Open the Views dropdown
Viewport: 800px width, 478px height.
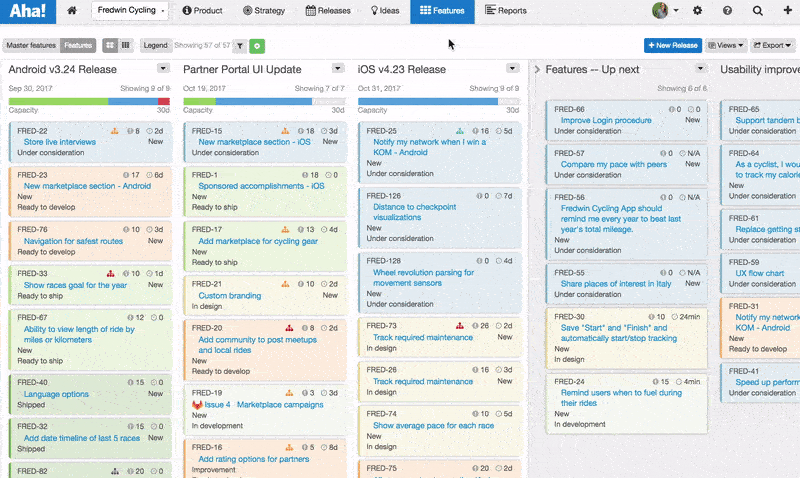(726, 45)
